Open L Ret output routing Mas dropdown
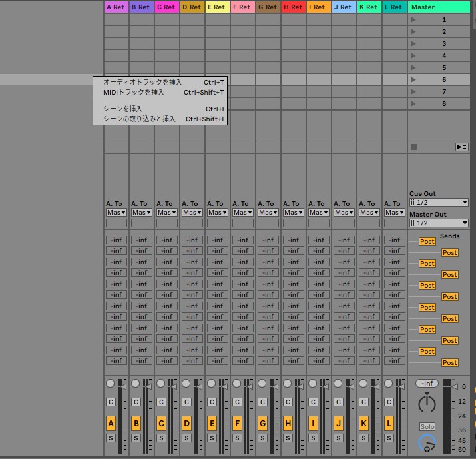Viewport: 476px width, 459px height. (395, 213)
